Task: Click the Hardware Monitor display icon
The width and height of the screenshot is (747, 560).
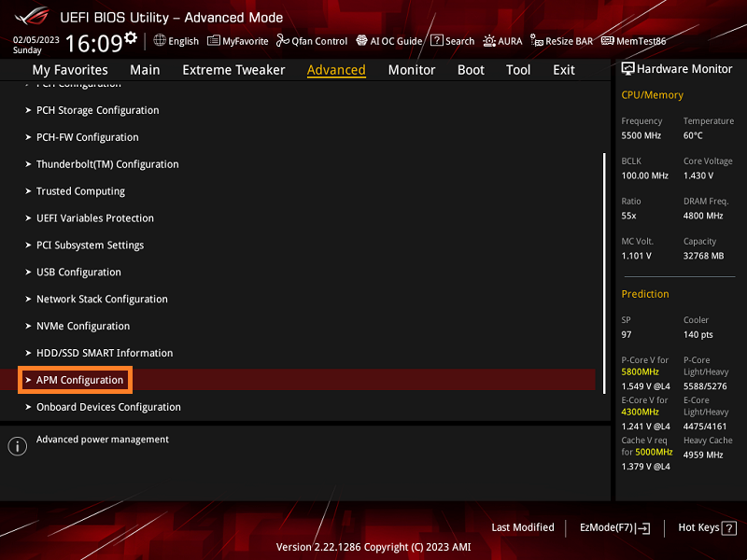Action: [627, 69]
